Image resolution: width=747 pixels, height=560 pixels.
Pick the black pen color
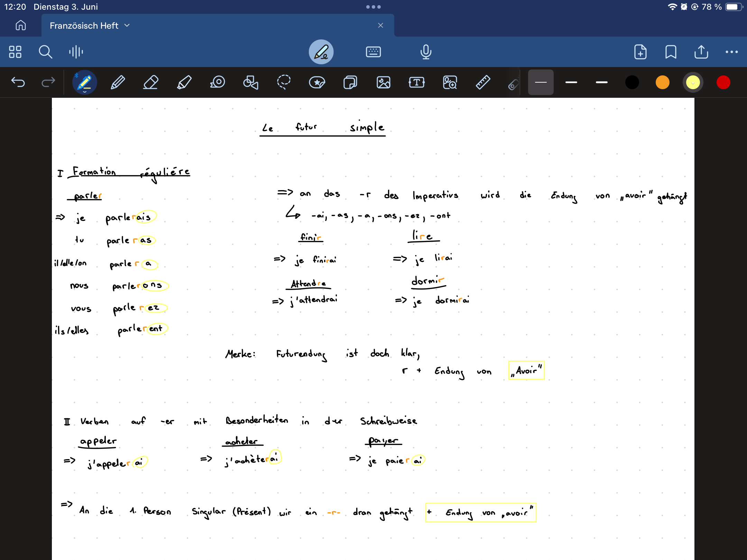[x=632, y=82]
